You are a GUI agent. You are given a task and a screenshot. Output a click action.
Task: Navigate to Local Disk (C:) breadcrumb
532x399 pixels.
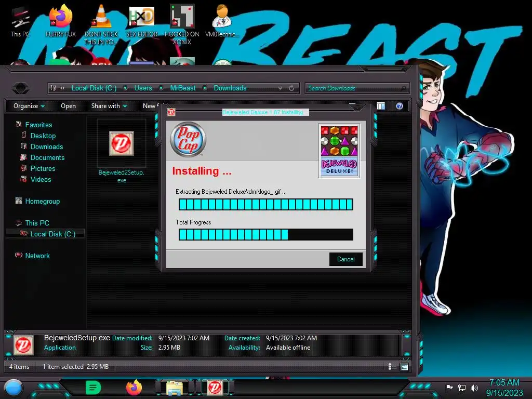(x=94, y=88)
